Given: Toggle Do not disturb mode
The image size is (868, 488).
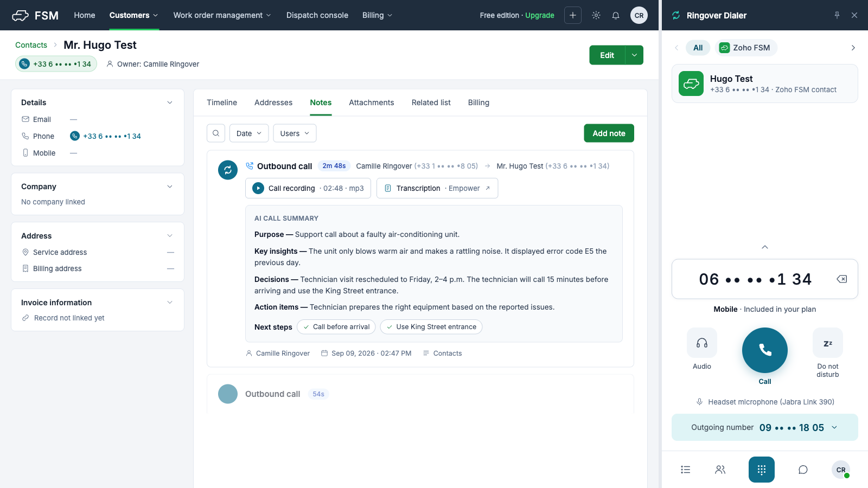Looking at the screenshot, I should [828, 343].
